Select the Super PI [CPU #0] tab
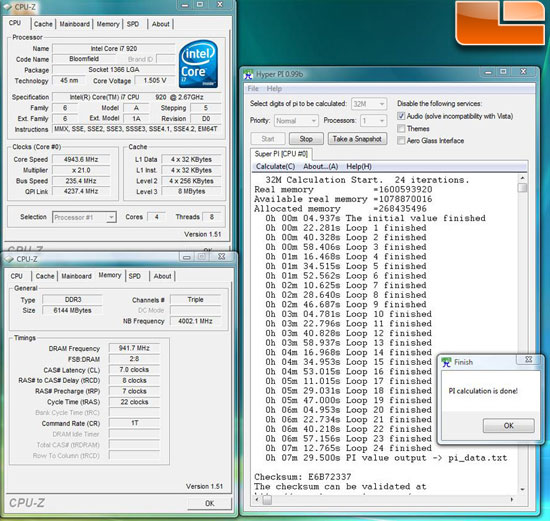 pyautogui.click(x=281, y=154)
